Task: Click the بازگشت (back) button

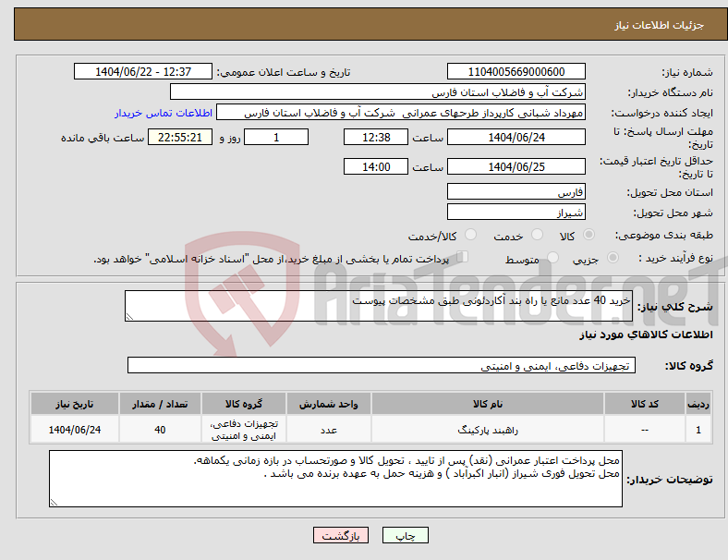Action: [341, 535]
